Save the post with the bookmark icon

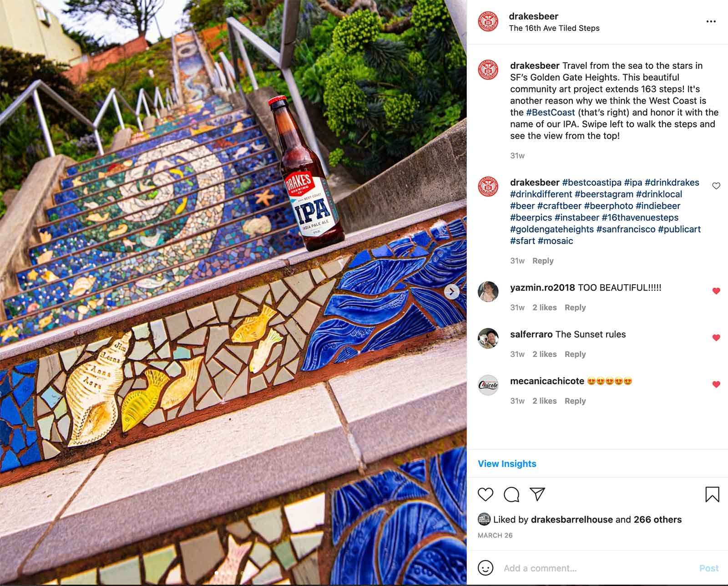pyautogui.click(x=712, y=494)
